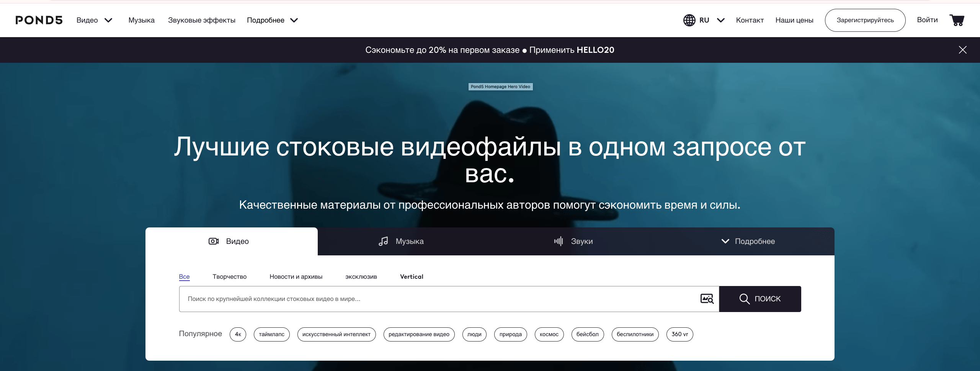Click the Pond5 logo
Viewport: 980px width, 371px height.
coord(39,20)
